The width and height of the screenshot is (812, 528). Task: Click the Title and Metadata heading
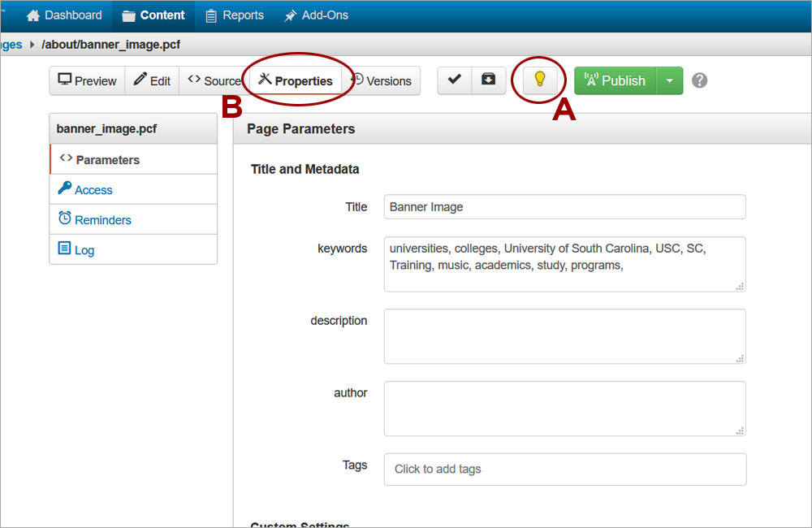pos(304,169)
